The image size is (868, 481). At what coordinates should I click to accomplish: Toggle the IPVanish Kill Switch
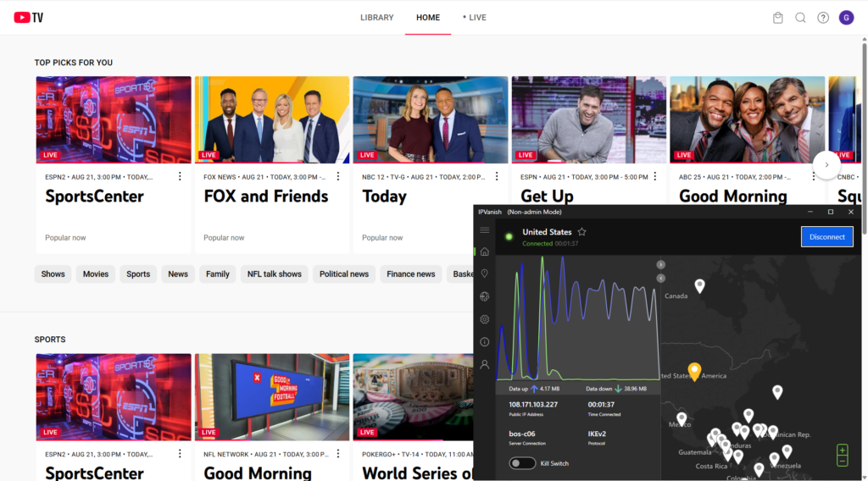point(522,463)
